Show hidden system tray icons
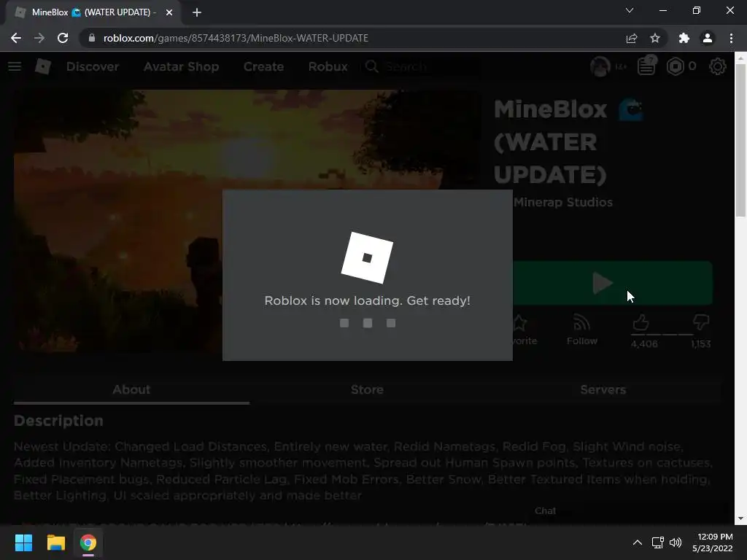 click(637, 542)
